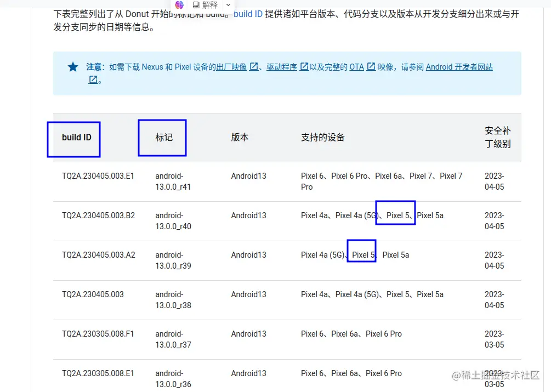Click patch date 2023-03-05 in r37 row
The width and height of the screenshot is (551, 392).
[494, 339]
